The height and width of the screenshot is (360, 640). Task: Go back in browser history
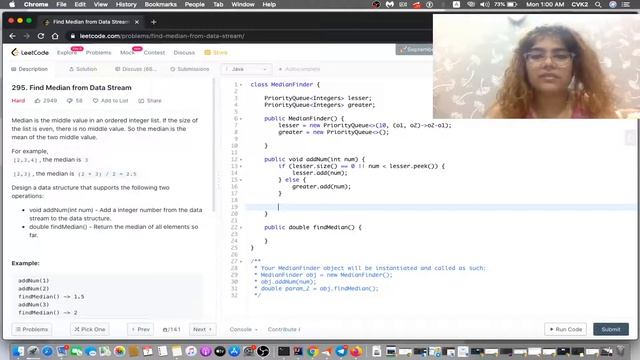point(13,36)
